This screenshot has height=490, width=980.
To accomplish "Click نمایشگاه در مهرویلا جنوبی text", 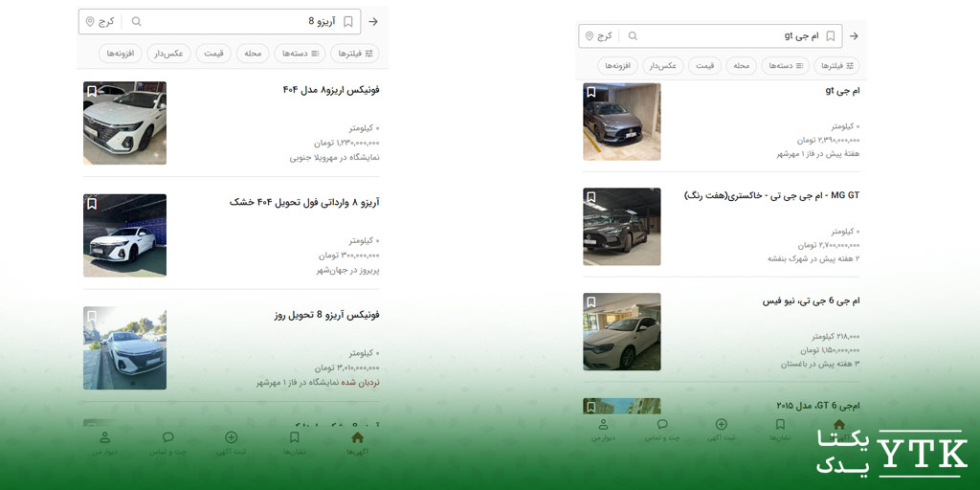I will pyautogui.click(x=334, y=158).
